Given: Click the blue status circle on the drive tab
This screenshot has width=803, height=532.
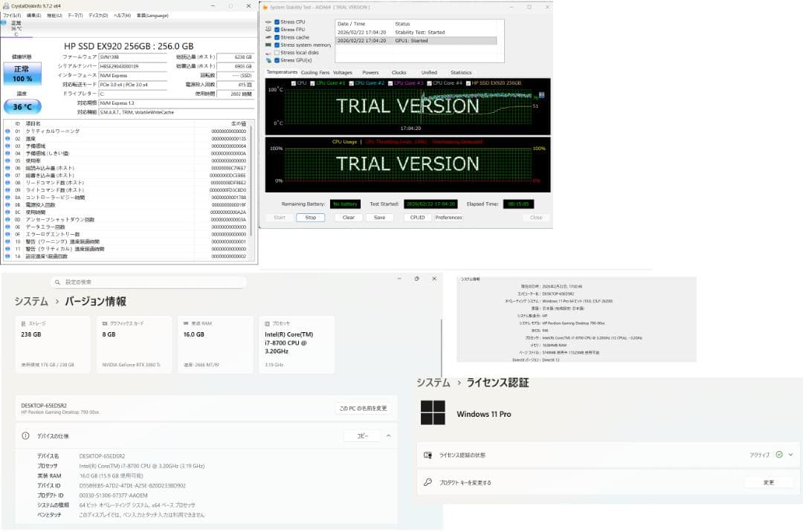Looking at the screenshot, I should tap(4, 23).
